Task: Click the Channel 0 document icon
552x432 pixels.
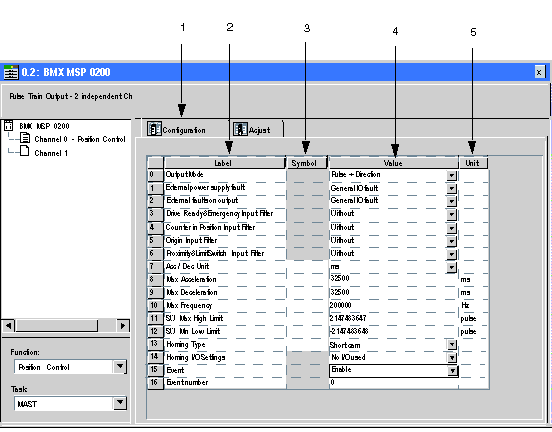Action: click(x=25, y=138)
